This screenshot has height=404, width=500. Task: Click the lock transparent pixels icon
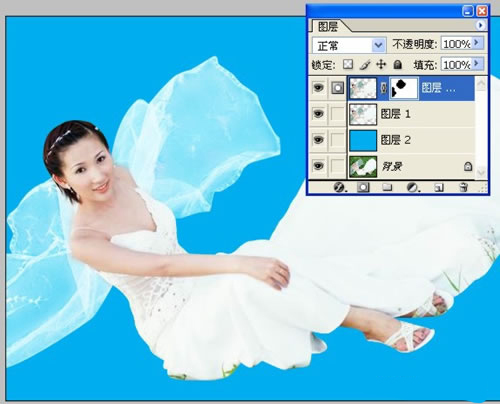point(348,64)
